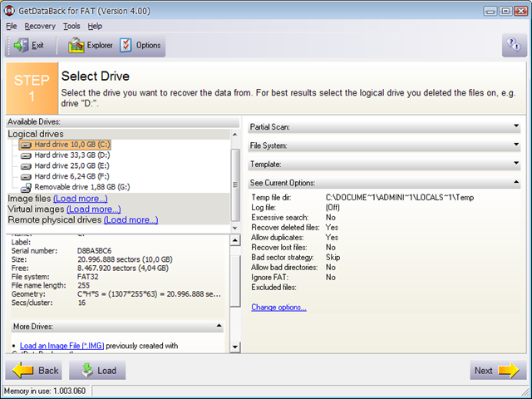
Task: Open the Explorer toolbar icon
Action: click(76, 45)
